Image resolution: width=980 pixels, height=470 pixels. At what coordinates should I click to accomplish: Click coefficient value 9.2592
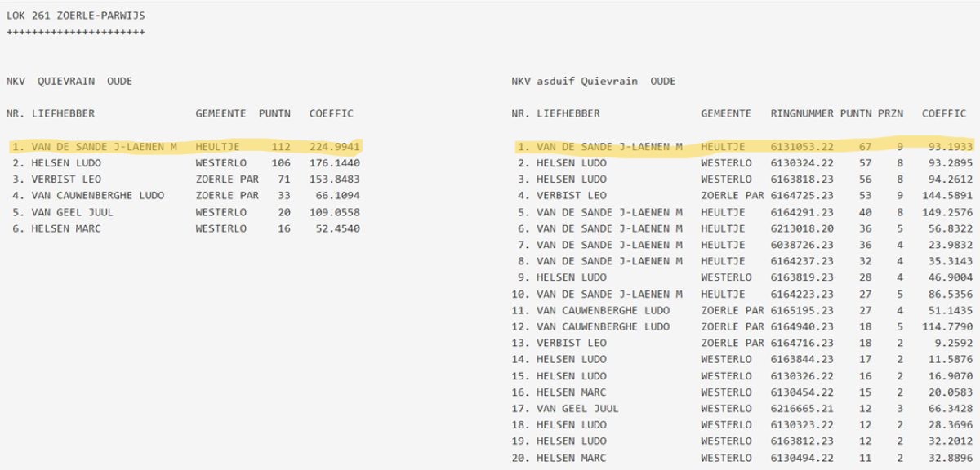coord(951,343)
